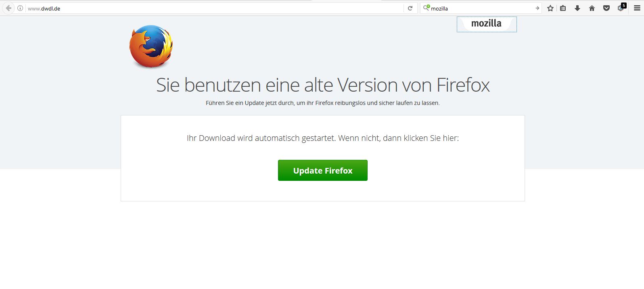Focus the www.dwdl.de address field

click(214, 8)
